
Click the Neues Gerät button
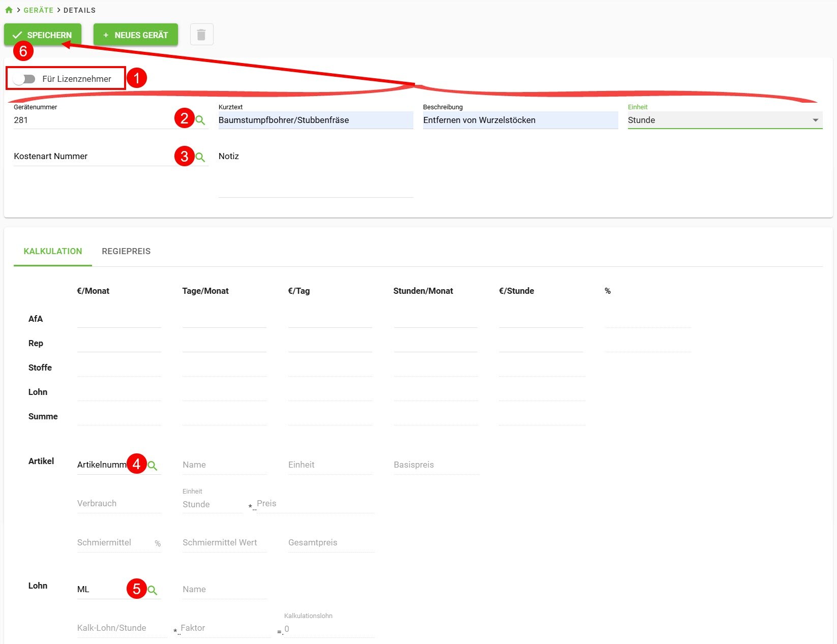coord(136,35)
